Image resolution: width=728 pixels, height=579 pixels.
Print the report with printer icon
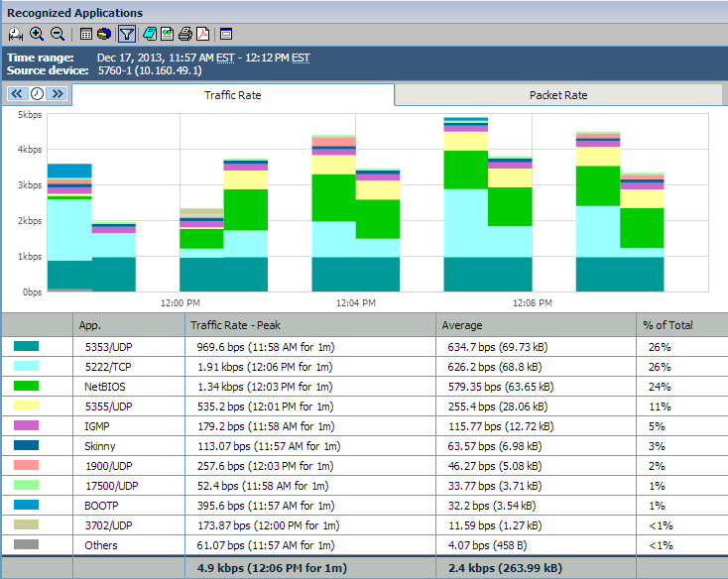[184, 34]
